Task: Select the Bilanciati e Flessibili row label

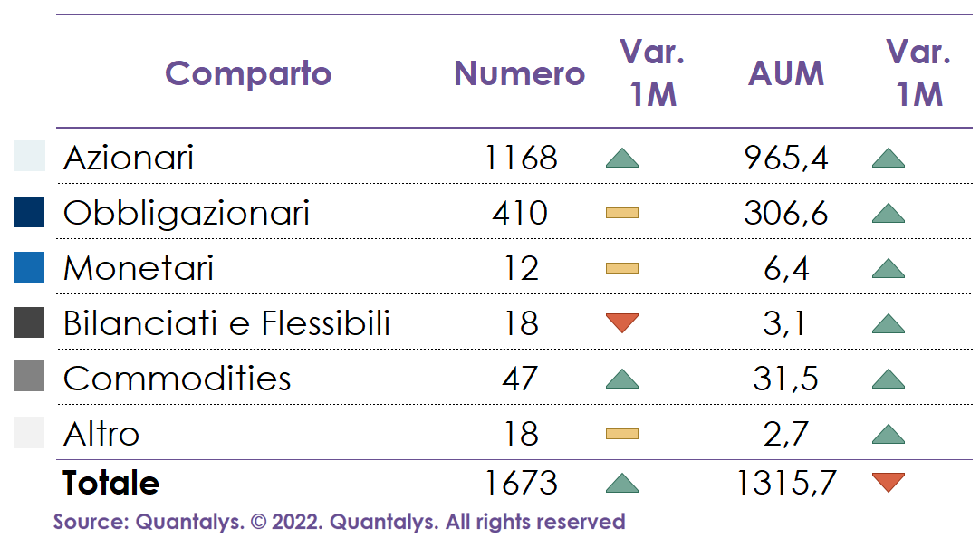Action: click(226, 323)
